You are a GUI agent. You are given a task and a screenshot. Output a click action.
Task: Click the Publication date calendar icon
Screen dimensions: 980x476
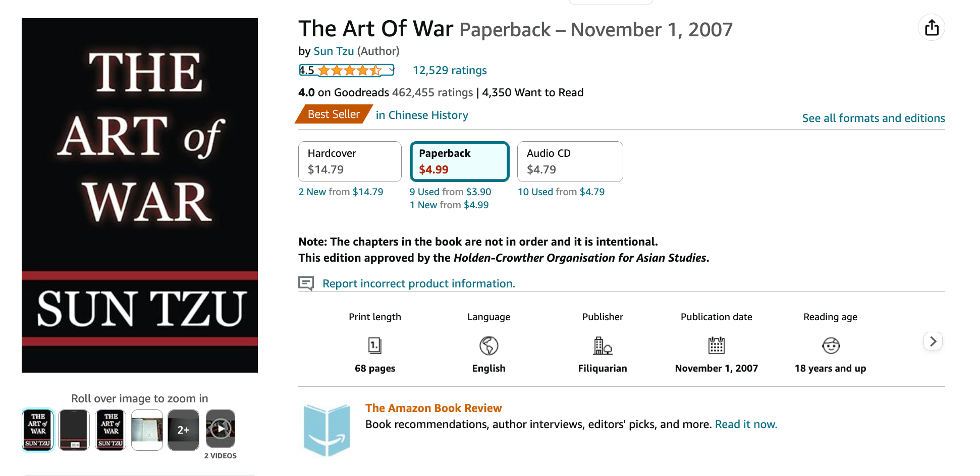click(716, 345)
